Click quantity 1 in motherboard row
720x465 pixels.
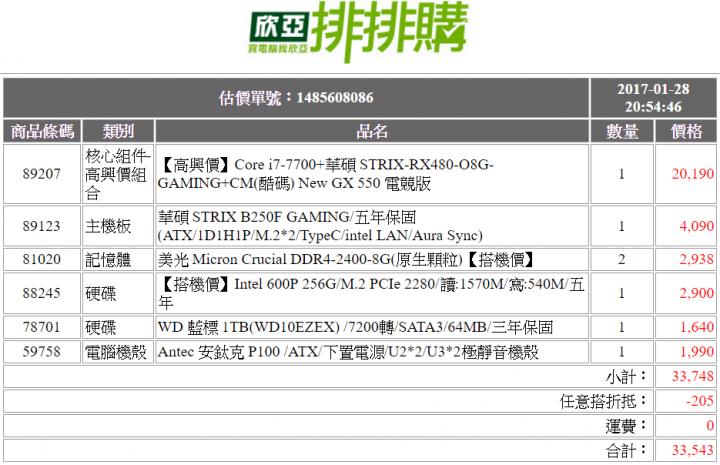pos(622,226)
